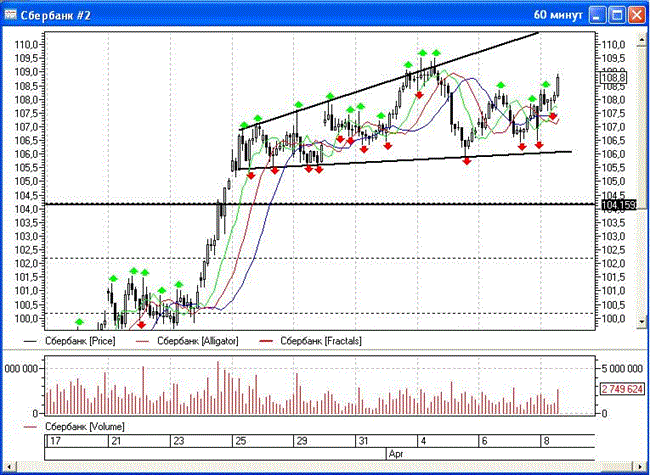Minimize the Сбербанк #2 chart window

coord(597,15)
